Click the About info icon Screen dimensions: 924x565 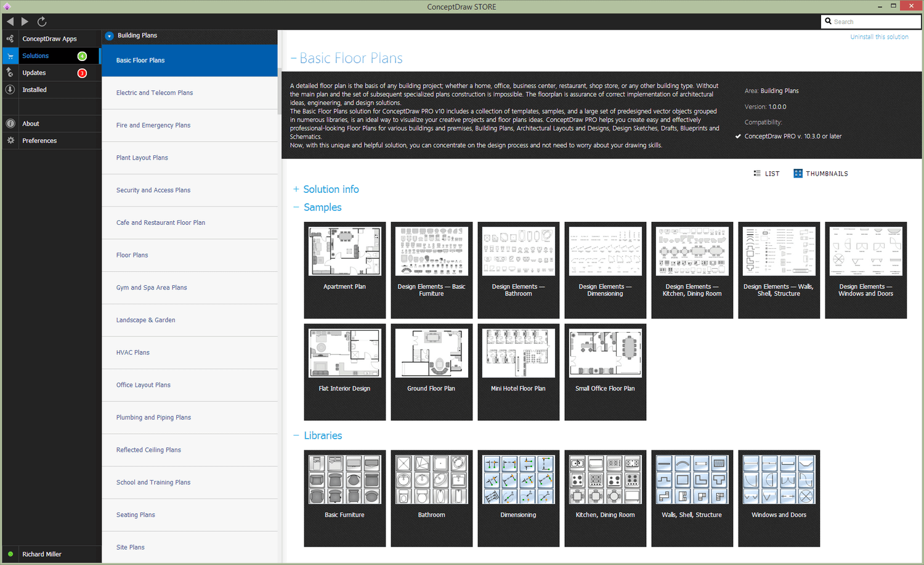pos(10,123)
